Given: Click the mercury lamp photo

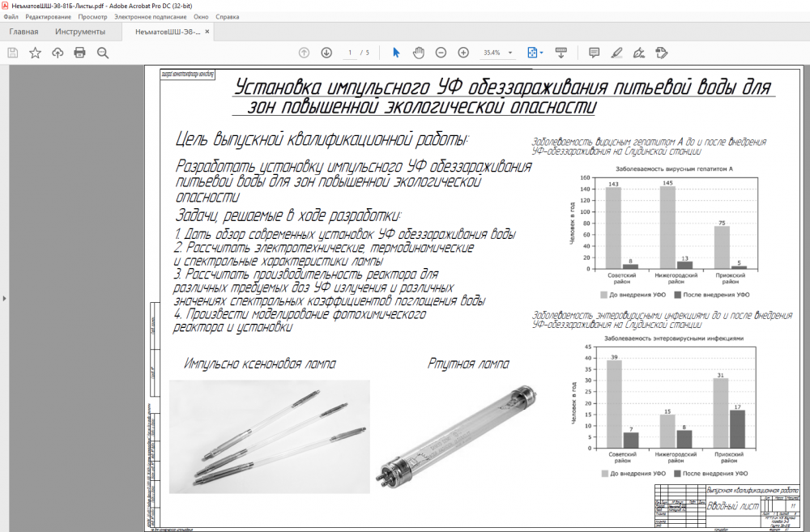Looking at the screenshot, I should [x=456, y=437].
